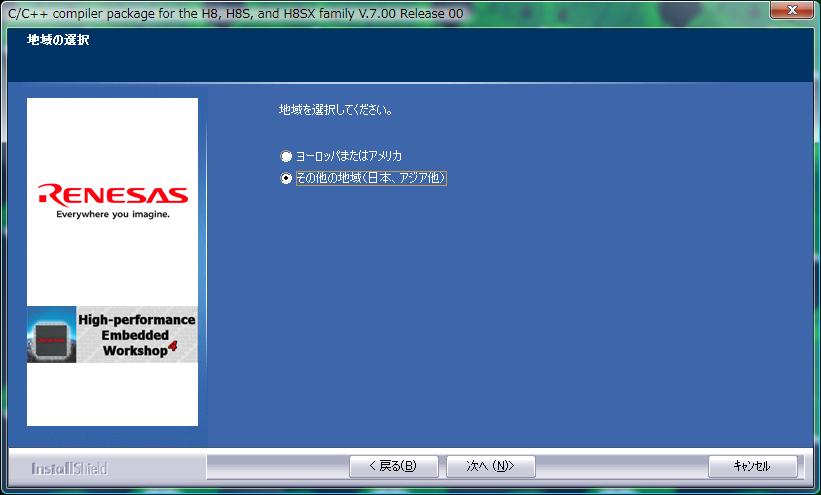Click the C/C++ compiler package title bar text
Viewport: 821px width, 495px height.
[235, 14]
